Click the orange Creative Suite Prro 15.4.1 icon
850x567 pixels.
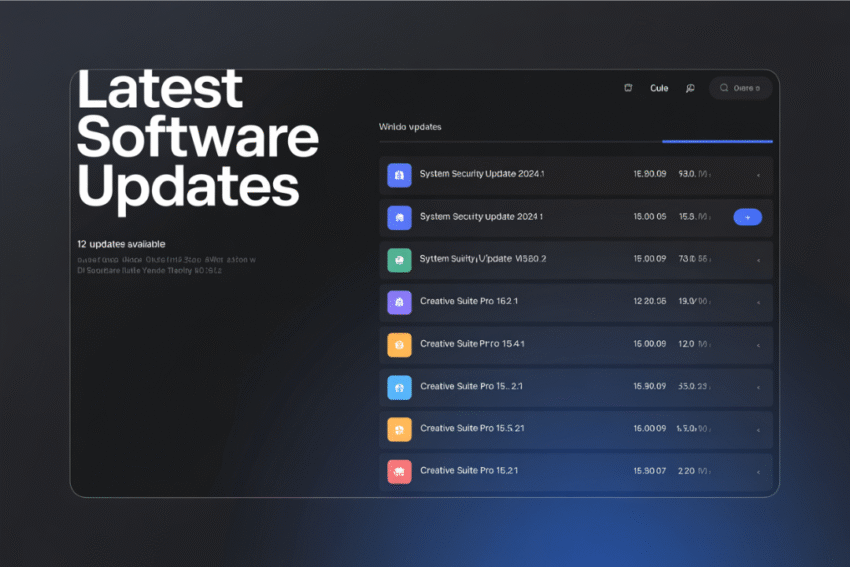[399, 345]
